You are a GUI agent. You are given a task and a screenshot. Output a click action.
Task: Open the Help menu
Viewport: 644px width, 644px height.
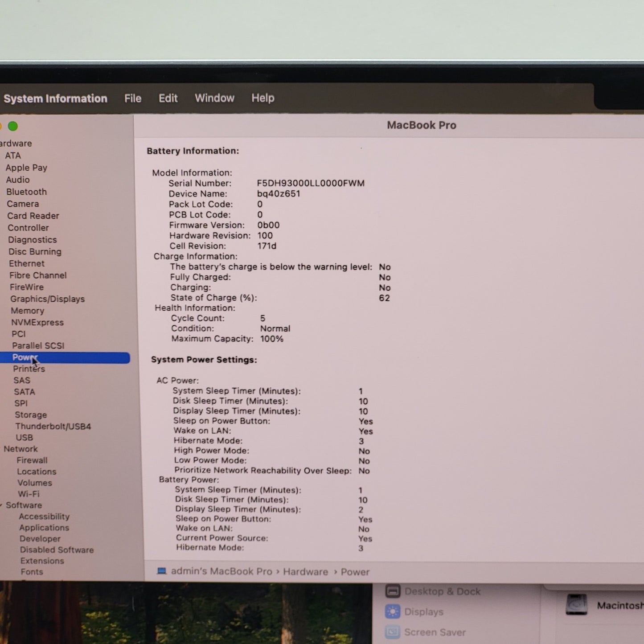tap(263, 98)
